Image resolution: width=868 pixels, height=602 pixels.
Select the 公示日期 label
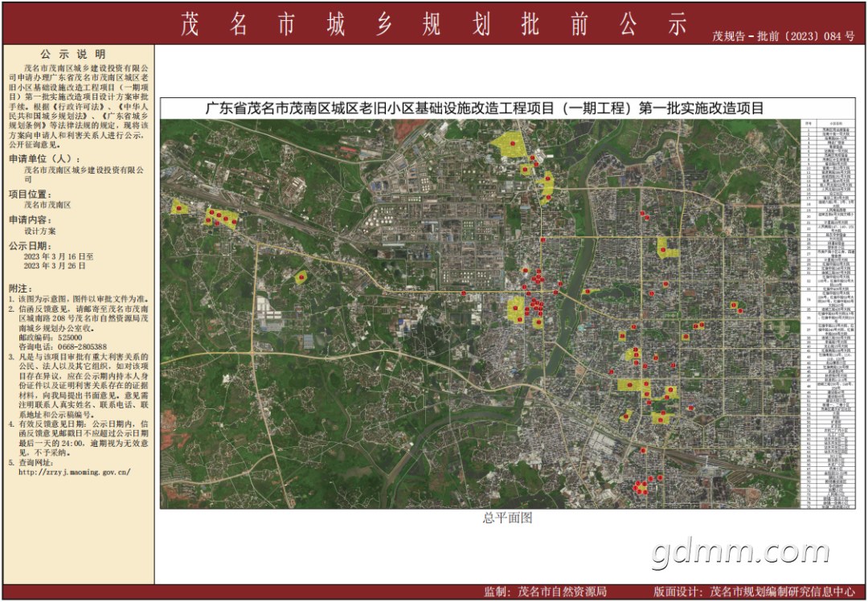click(x=31, y=246)
